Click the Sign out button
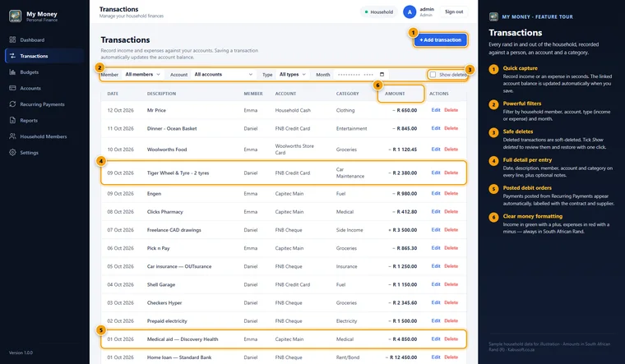This screenshot has height=364, width=625. 454,12
